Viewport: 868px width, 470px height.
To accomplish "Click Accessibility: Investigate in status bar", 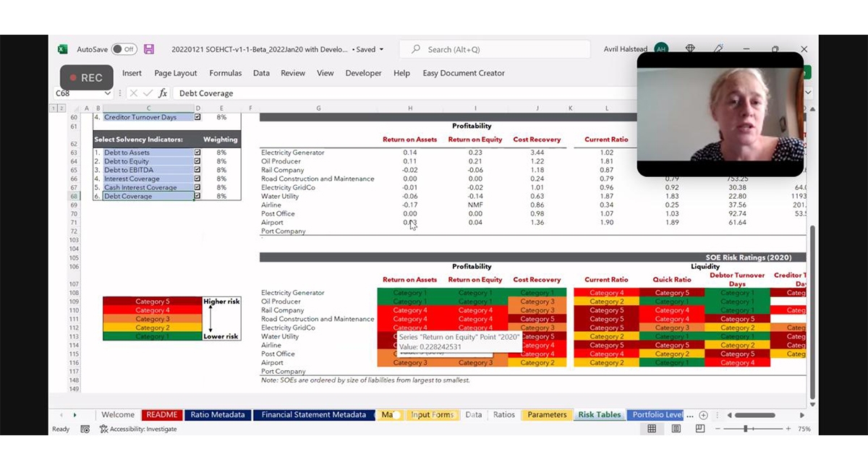I will (142, 429).
